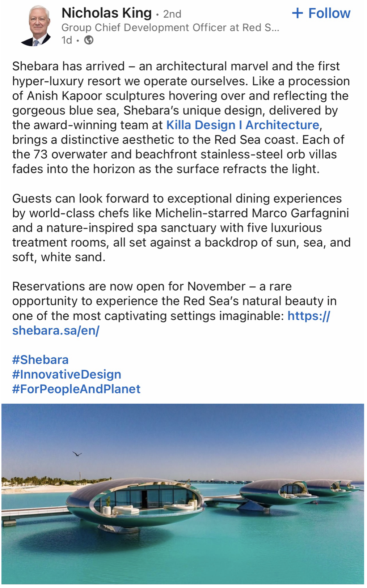Click the Group Chief Development Officer headline
Viewport: 367px width, 588px height.
(170, 27)
